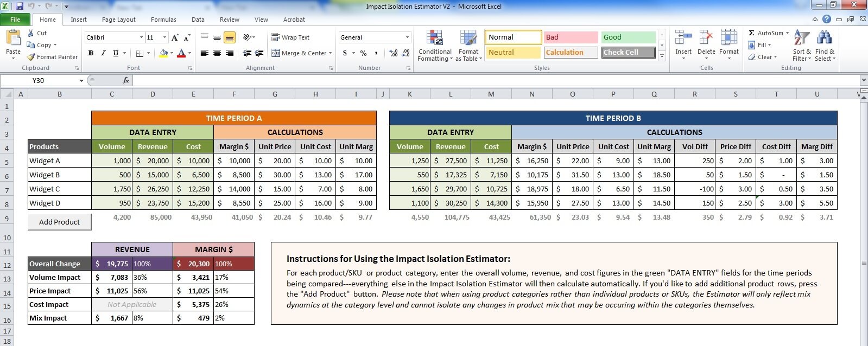Switch to the Review tab
This screenshot has height=346, width=868.
pos(230,20)
